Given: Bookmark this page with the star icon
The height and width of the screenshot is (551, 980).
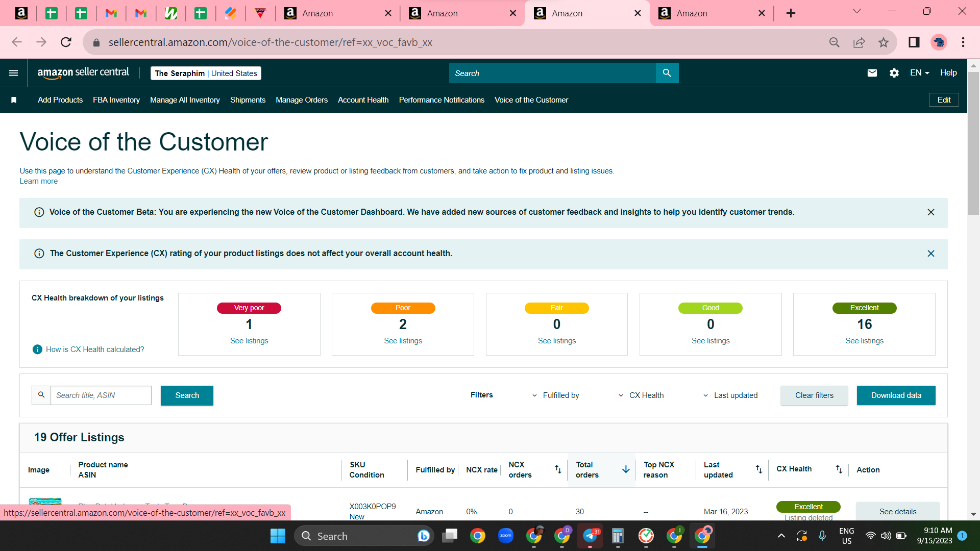Looking at the screenshot, I should pos(884,42).
